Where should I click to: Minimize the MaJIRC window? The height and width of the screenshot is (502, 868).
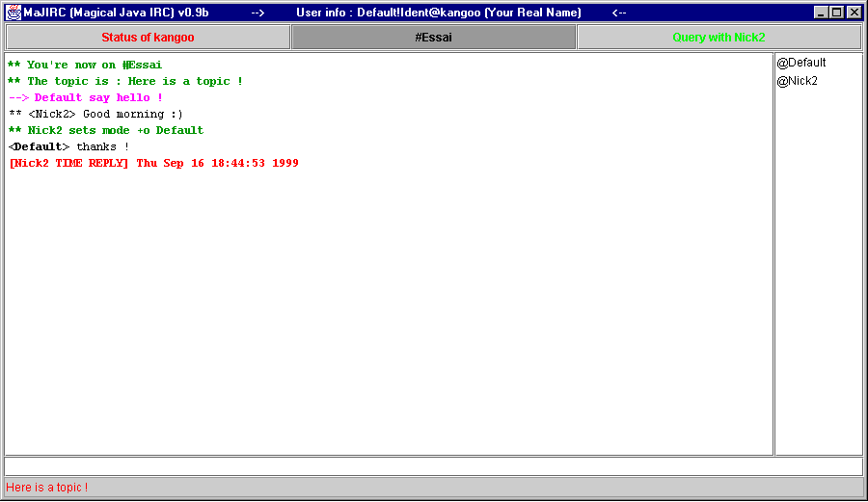pyautogui.click(x=821, y=13)
